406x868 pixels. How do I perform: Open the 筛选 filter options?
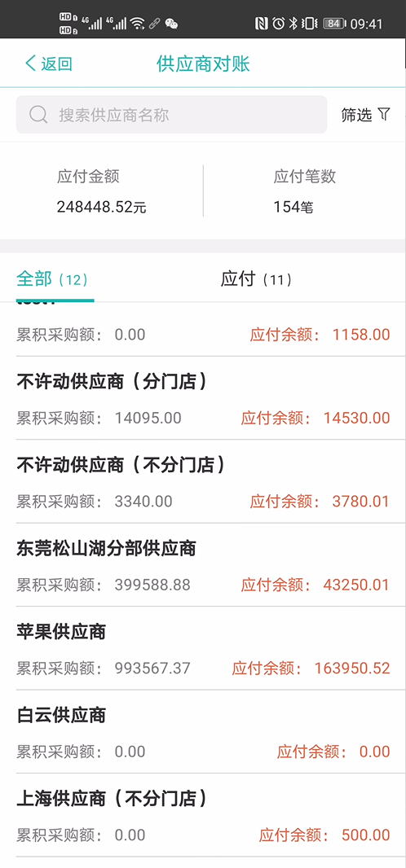coord(366,115)
